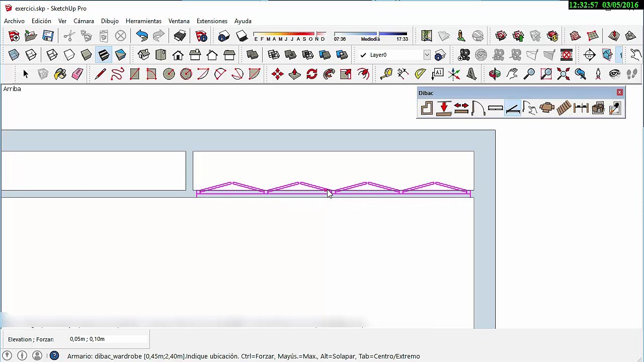
Task: Open the Archivo menu
Action: (x=14, y=21)
